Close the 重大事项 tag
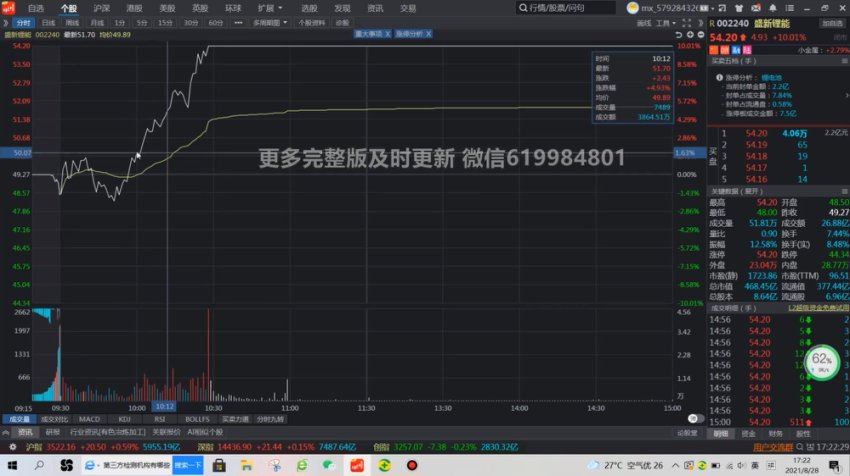Screen dimensions: 850x476 pos(388,34)
